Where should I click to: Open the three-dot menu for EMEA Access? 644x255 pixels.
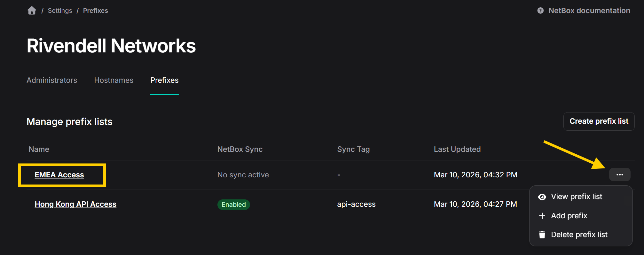(619, 175)
